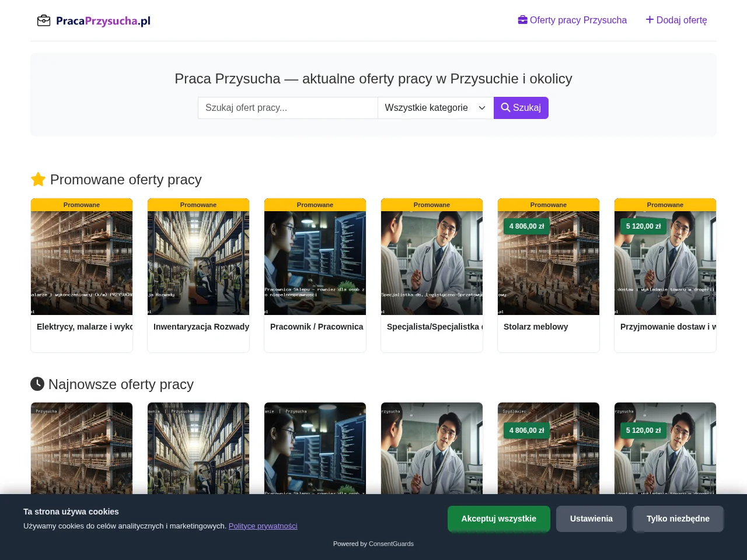Open the Inwentaryzacja Rozwady offer title
747x560 pixels.
point(201,327)
